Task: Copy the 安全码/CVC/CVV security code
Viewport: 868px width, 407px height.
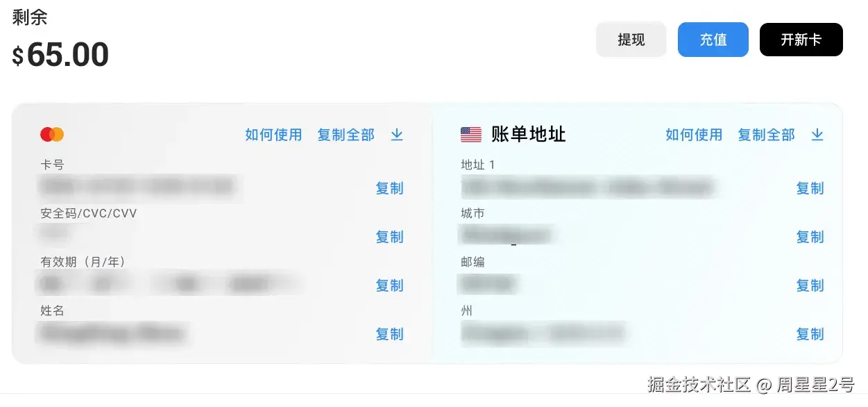Action: [x=389, y=237]
